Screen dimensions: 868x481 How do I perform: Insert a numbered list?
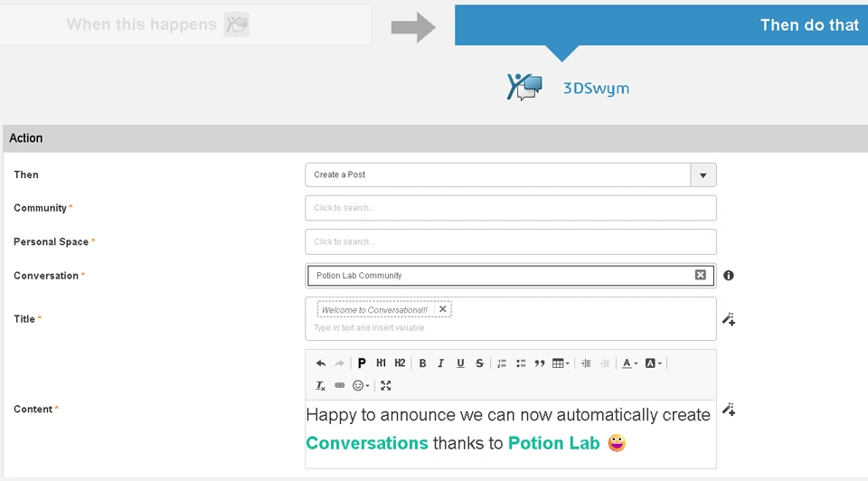coord(502,363)
